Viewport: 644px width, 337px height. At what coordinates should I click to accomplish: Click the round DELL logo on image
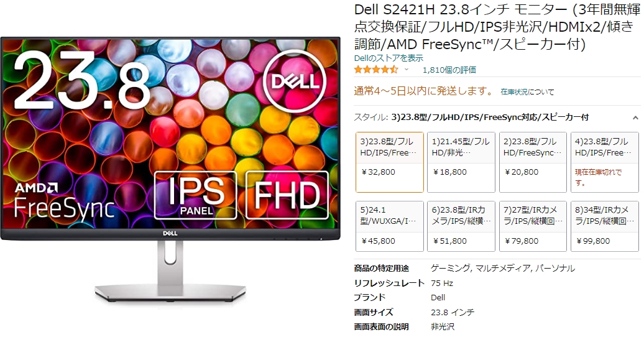(x=295, y=81)
